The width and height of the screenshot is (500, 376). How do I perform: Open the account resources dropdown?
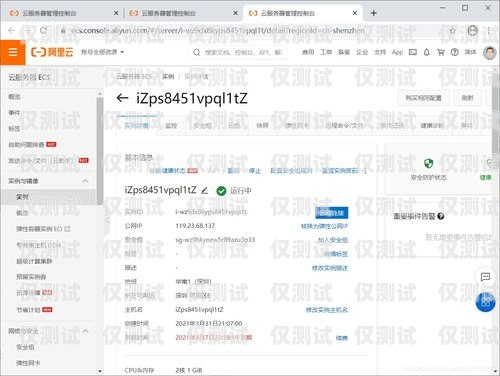point(102,52)
